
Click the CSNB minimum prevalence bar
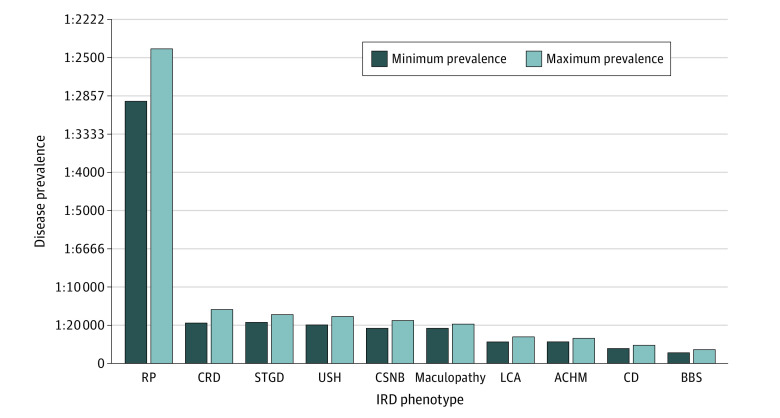point(377,345)
